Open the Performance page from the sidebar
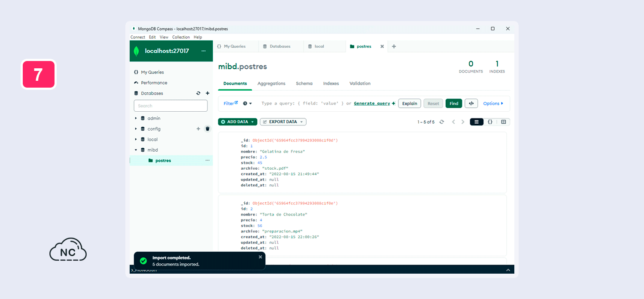This screenshot has height=299, width=644. click(154, 82)
